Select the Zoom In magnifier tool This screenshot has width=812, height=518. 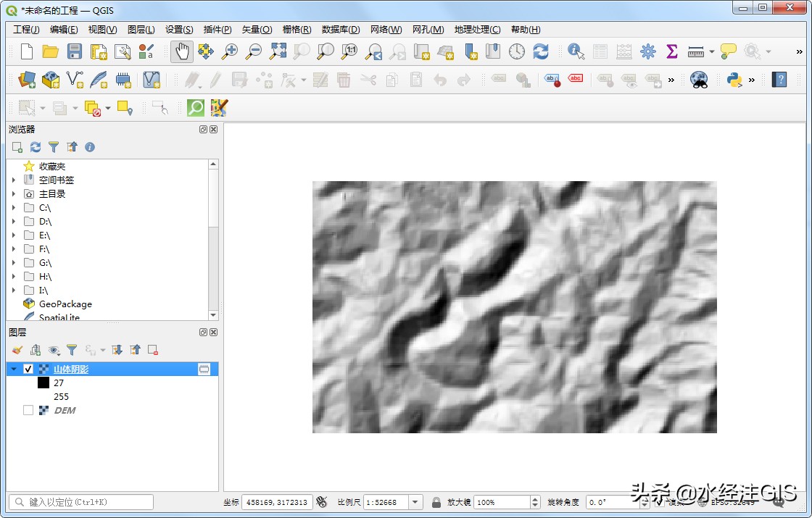point(229,51)
